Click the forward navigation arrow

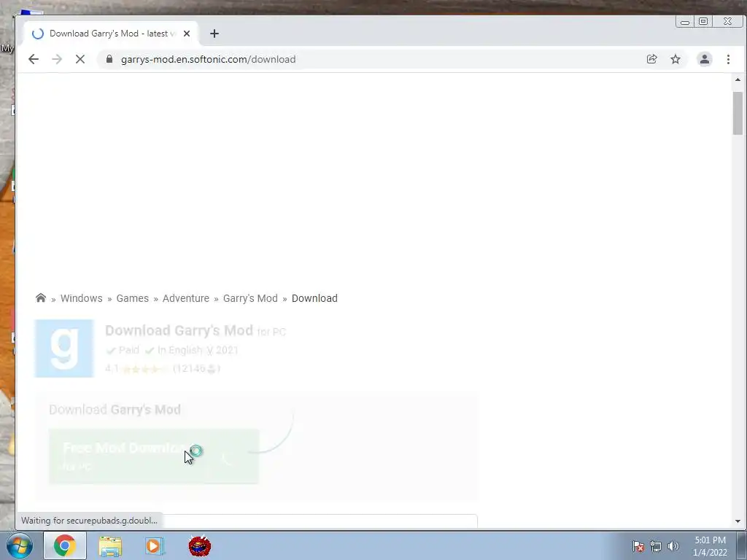(57, 59)
